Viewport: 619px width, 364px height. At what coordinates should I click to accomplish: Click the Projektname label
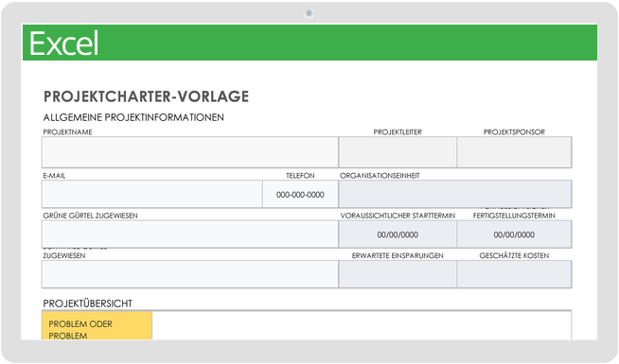[67, 132]
